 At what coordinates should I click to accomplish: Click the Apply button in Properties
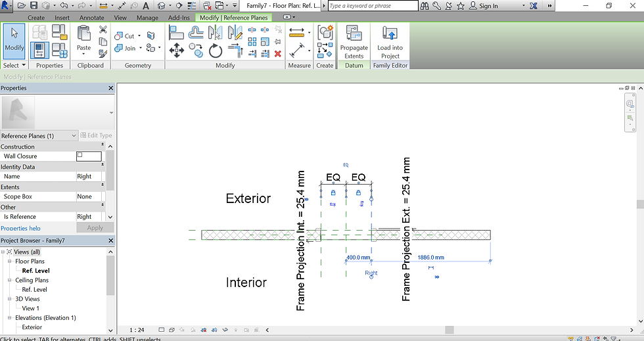tap(95, 227)
